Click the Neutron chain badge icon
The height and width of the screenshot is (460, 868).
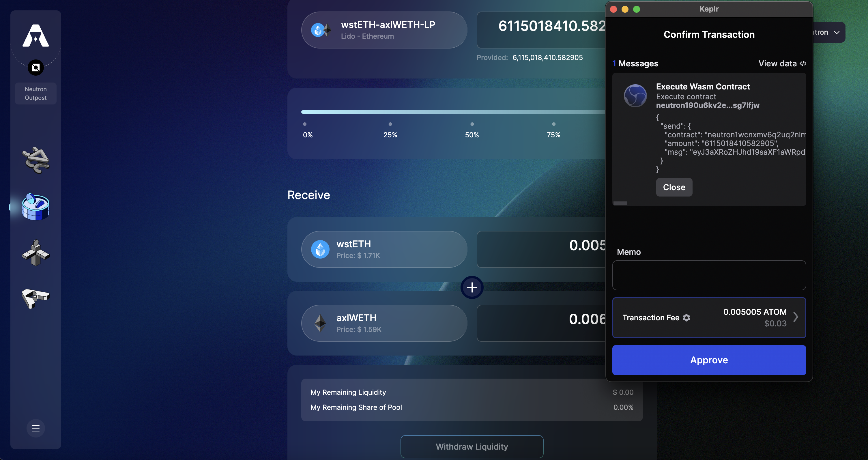click(x=36, y=68)
